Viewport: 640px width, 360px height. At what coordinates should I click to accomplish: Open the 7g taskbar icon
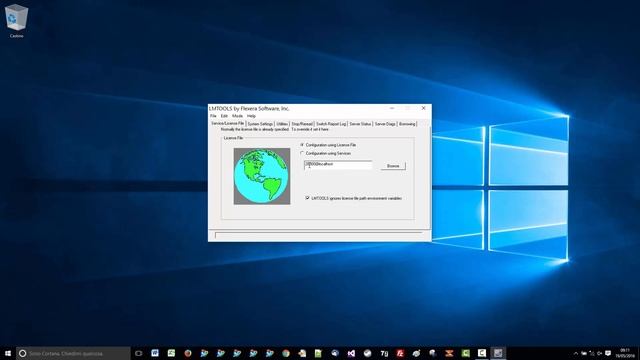pyautogui.click(x=384, y=353)
